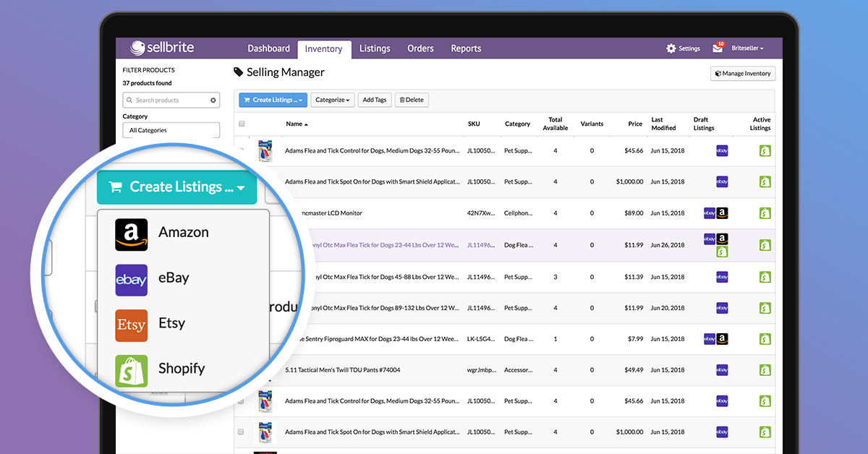Open the Reports tab
868x454 pixels.
[x=466, y=48]
